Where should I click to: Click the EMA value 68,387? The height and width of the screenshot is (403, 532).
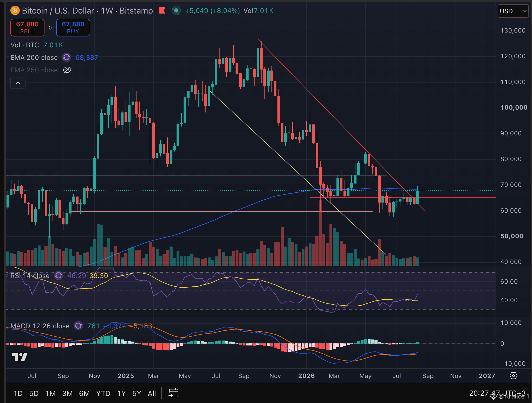(87, 58)
